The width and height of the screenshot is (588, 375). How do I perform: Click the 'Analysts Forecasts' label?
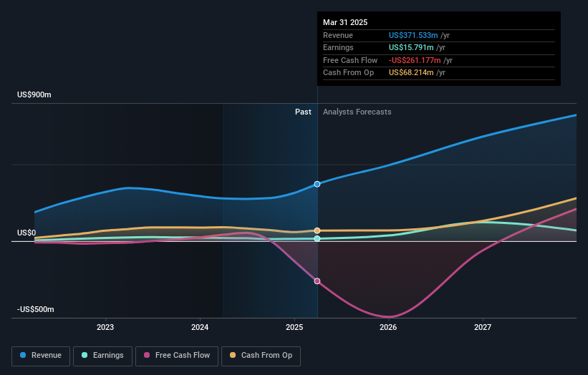point(357,112)
